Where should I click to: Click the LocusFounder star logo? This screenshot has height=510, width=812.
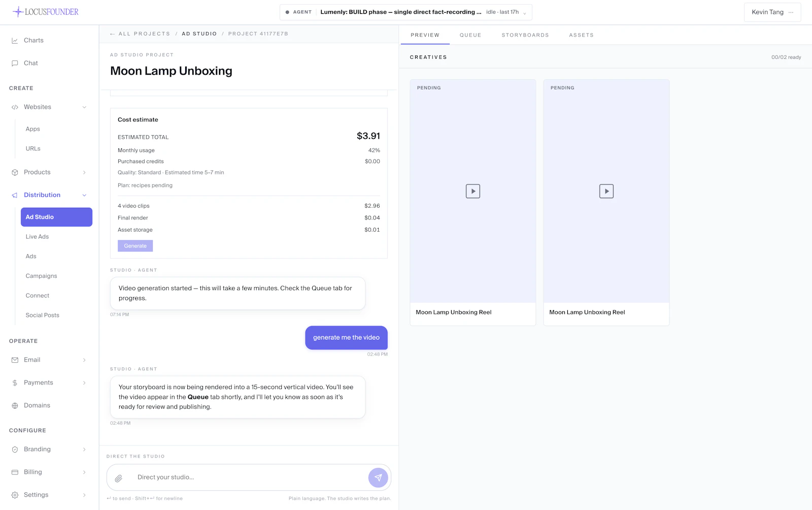(x=18, y=12)
